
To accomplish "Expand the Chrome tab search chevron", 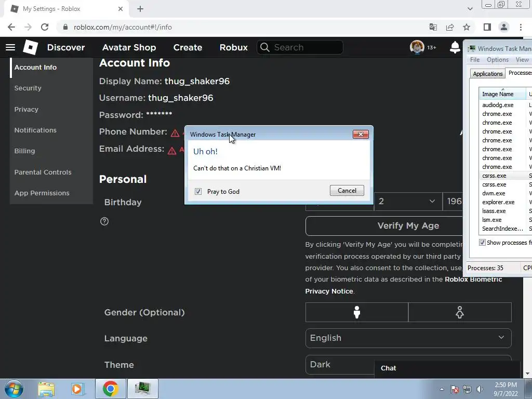I will pyautogui.click(x=470, y=9).
